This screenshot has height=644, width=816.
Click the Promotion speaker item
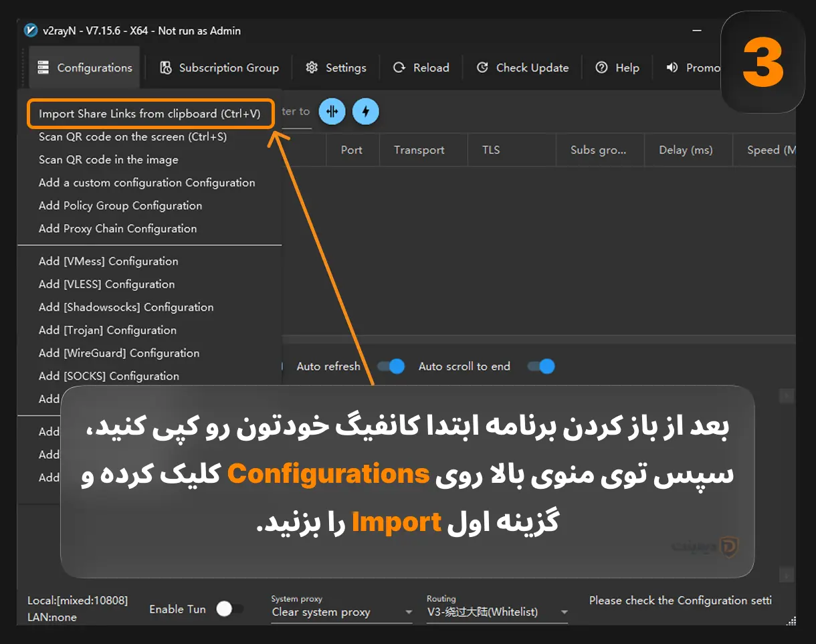692,68
